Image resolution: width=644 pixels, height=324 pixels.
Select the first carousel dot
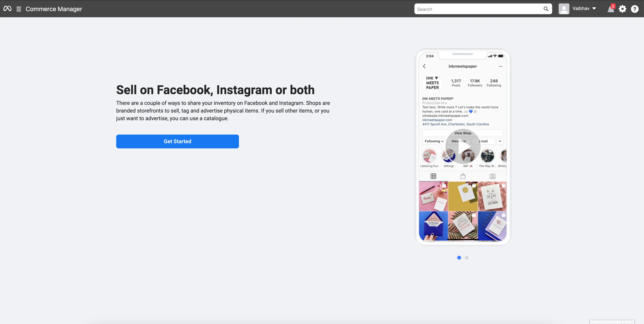coord(459,257)
